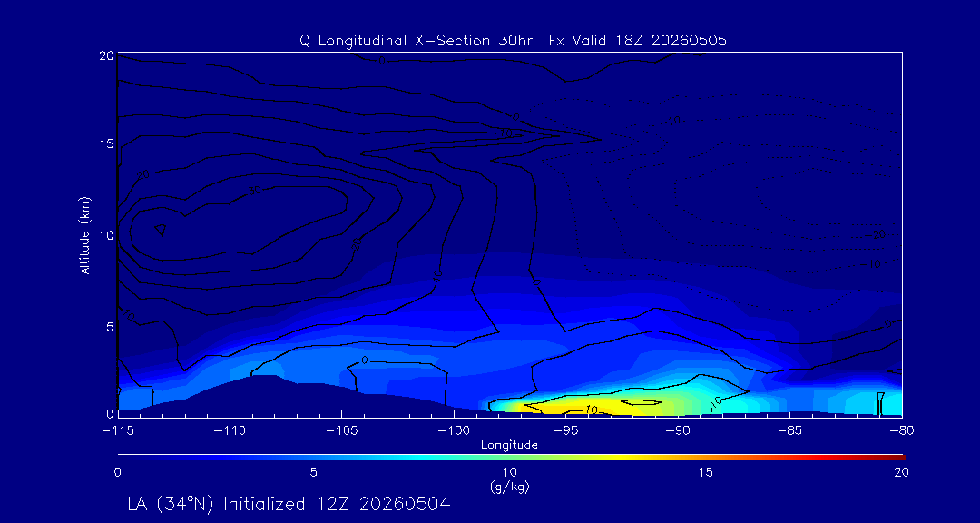Click the 30 contour label in the jet core
This screenshot has width=980, height=523.
click(x=254, y=191)
